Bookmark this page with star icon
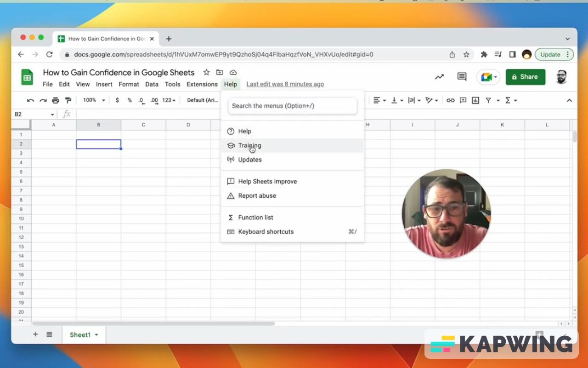588x368 pixels. point(466,54)
